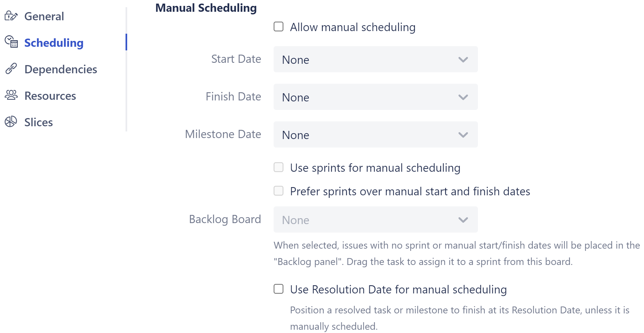Enable Use Resolution Date for manual scheduling
The image size is (644, 333).
coord(279,289)
